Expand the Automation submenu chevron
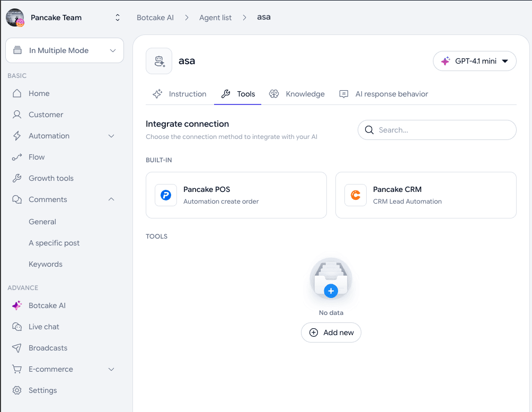The height and width of the screenshot is (412, 532). (x=111, y=136)
